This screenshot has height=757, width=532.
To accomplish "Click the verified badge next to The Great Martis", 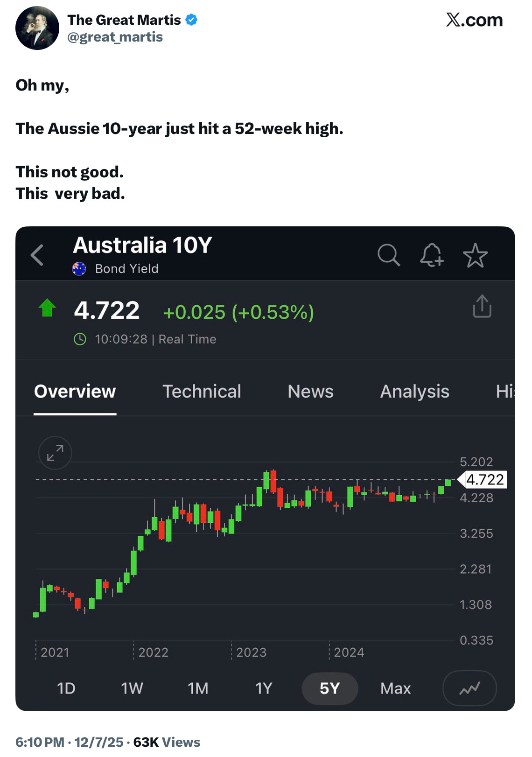I will coord(191,20).
